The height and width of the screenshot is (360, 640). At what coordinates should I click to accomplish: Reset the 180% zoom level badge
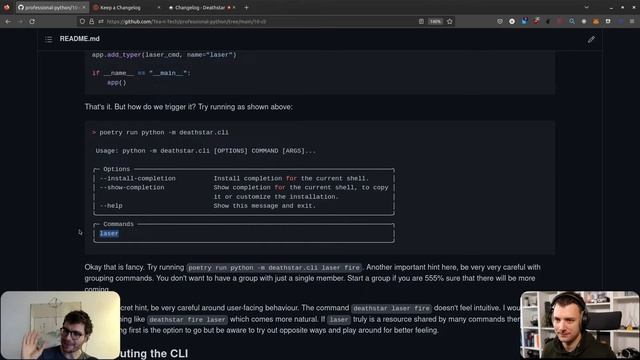pos(435,21)
